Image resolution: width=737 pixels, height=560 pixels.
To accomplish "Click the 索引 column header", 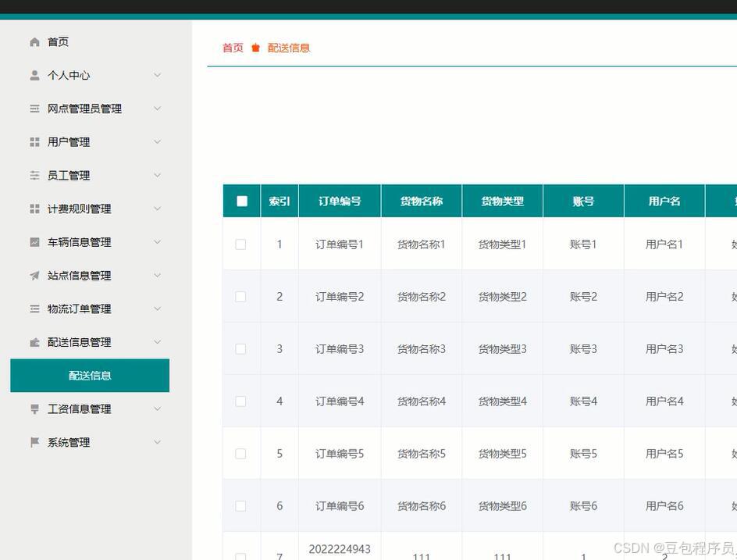I will (x=279, y=202).
